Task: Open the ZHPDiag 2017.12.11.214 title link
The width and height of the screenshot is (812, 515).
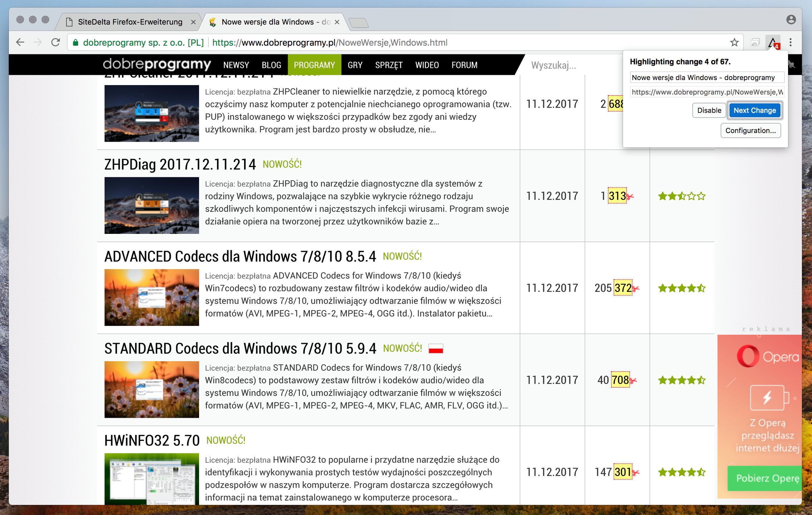Action: click(180, 165)
